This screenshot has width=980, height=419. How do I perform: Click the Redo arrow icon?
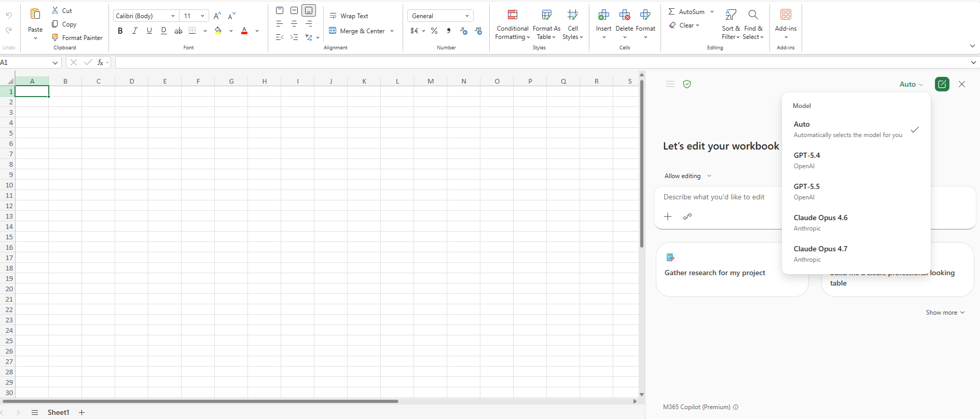pyautogui.click(x=9, y=31)
